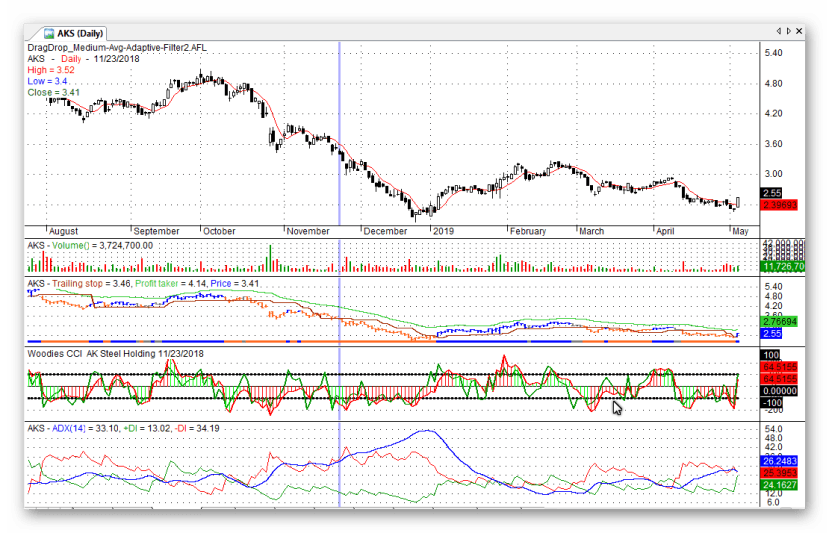The height and width of the screenshot is (533, 829).
Task: Close the AKS chart tab with X
Action: click(799, 31)
